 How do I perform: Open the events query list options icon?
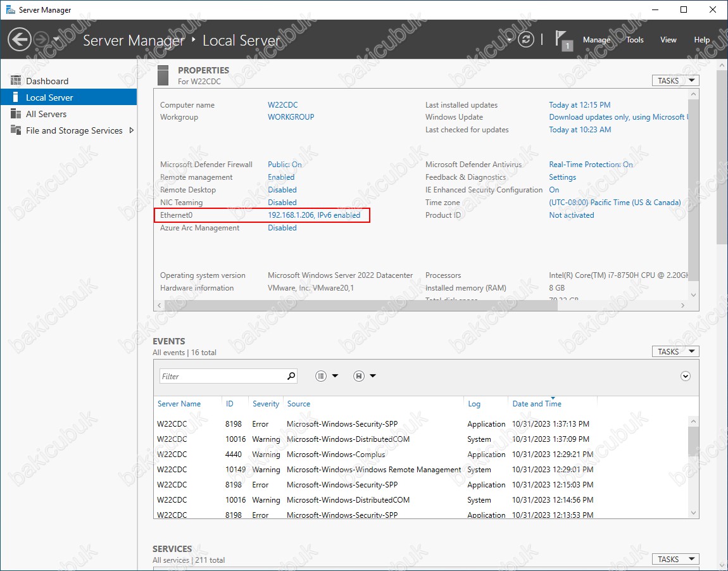[x=321, y=376]
